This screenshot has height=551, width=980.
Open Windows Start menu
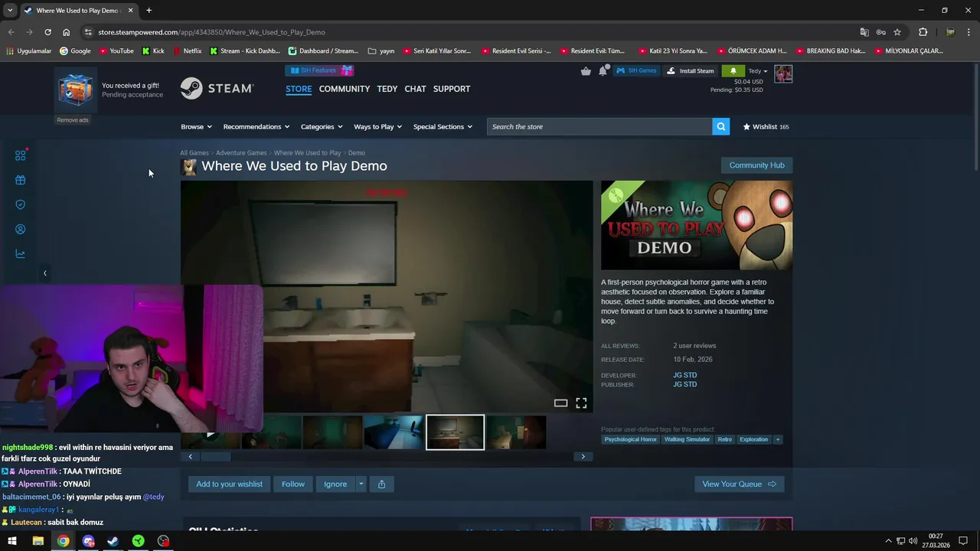pos(12,541)
